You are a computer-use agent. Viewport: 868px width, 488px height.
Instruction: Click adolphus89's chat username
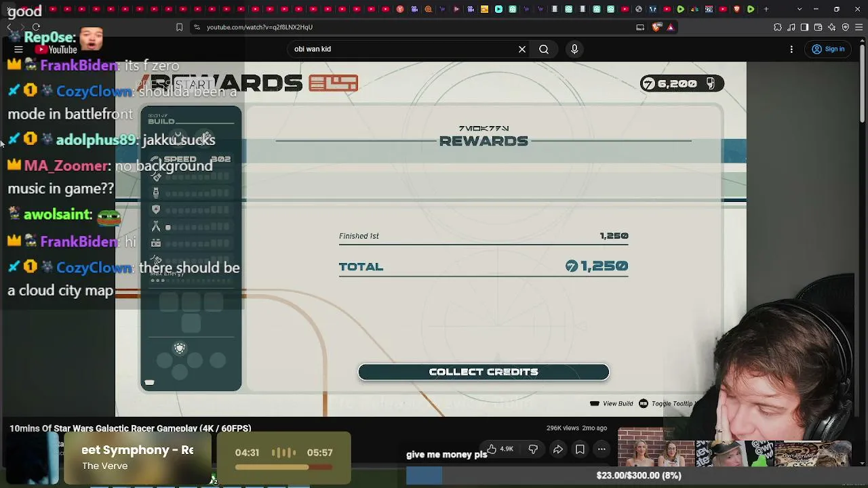(97, 140)
